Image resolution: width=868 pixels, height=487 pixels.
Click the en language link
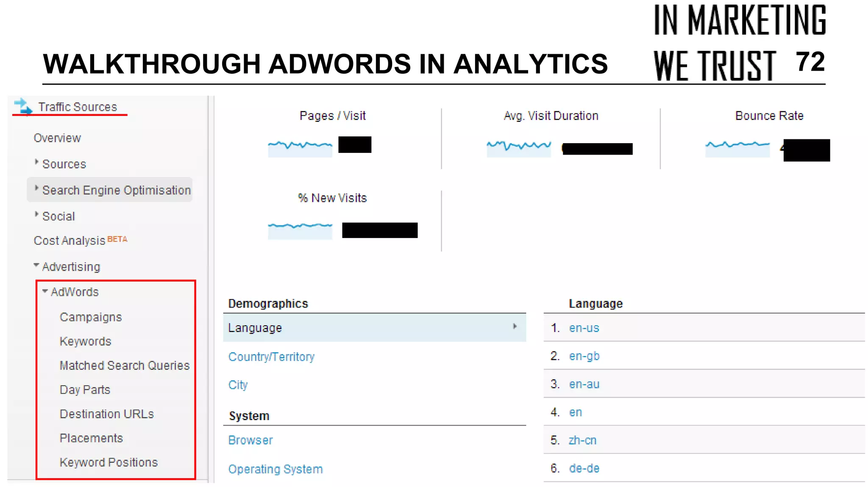[x=575, y=412]
